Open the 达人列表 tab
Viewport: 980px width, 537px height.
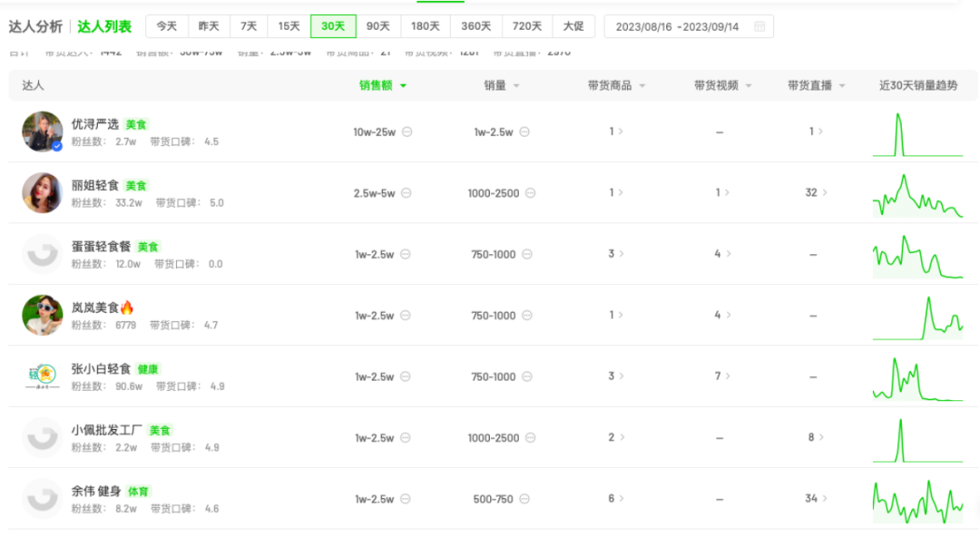tap(104, 26)
